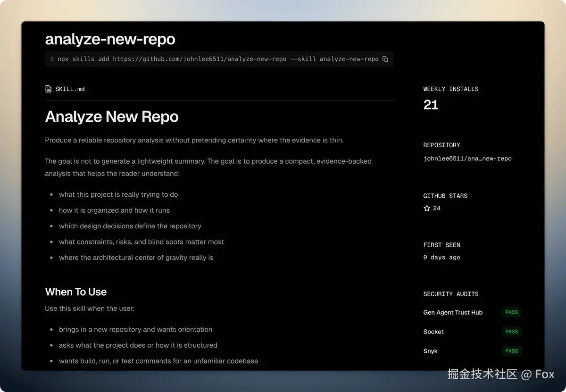
Task: Click the '9 days ago' first seen text
Action: click(441, 257)
